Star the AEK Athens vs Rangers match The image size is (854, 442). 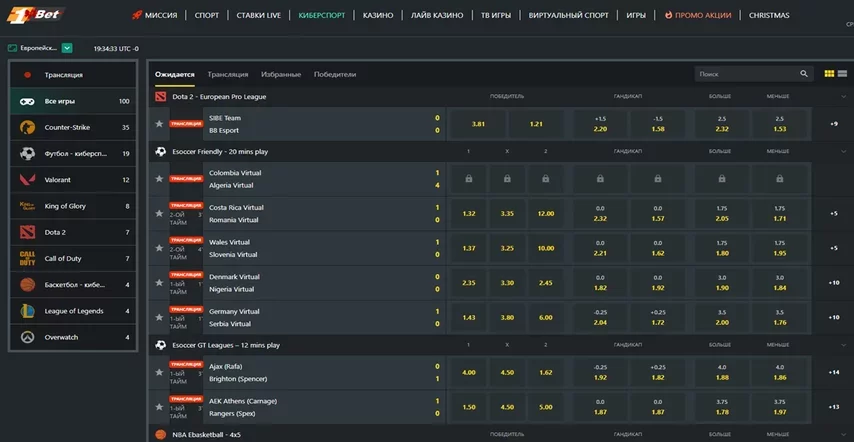coord(159,407)
